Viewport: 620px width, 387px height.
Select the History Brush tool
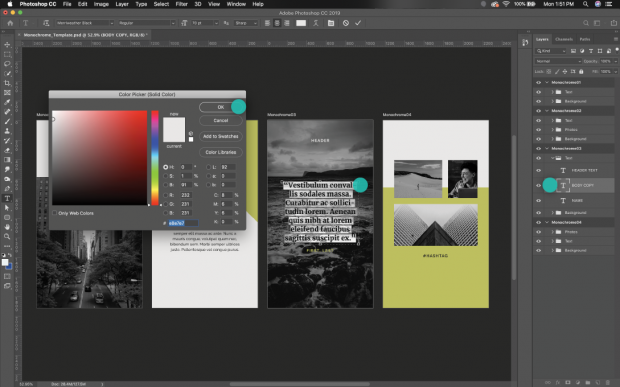pos(7,141)
